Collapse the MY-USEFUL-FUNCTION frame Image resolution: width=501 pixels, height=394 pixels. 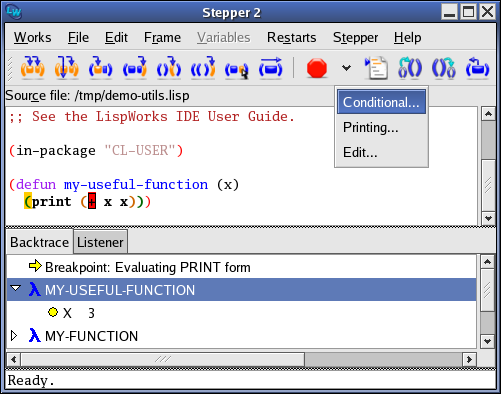tap(15, 288)
